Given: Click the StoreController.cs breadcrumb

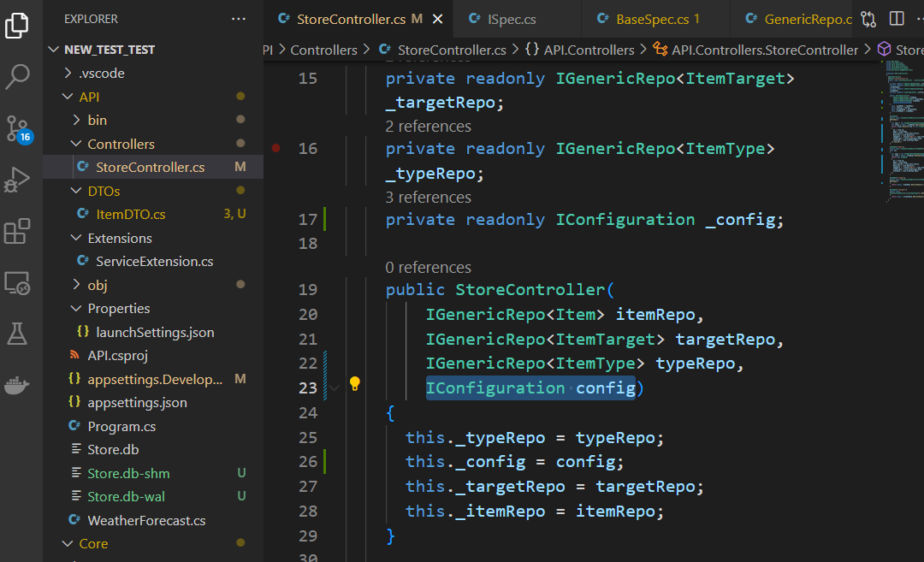Looking at the screenshot, I should click(442, 50).
